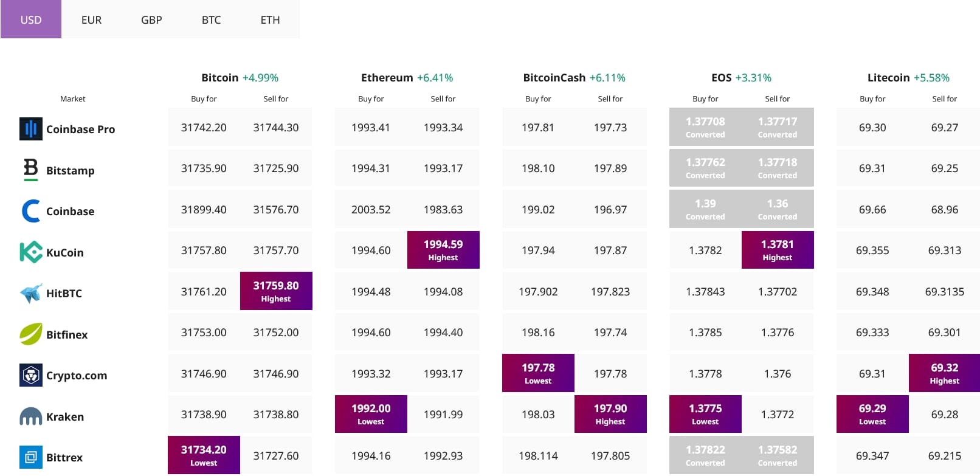
Task: Select Kraken lowest Litecoin buy price 69.29
Action: (x=872, y=413)
